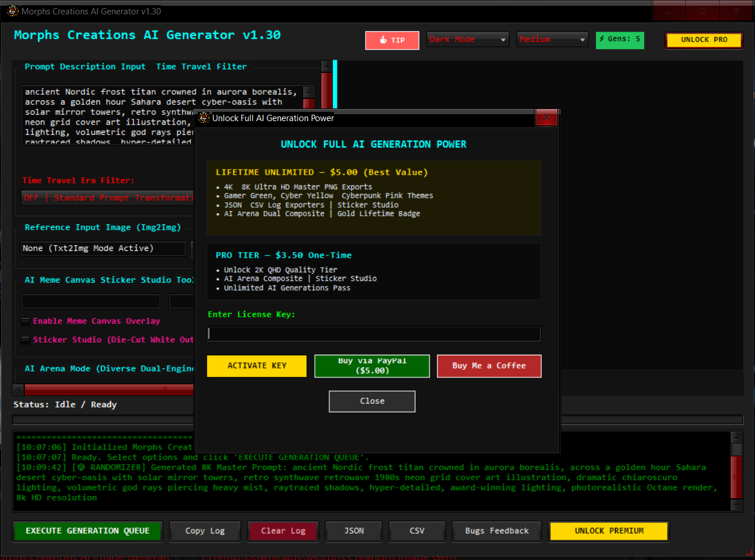Export log with the JSON button

354,531
